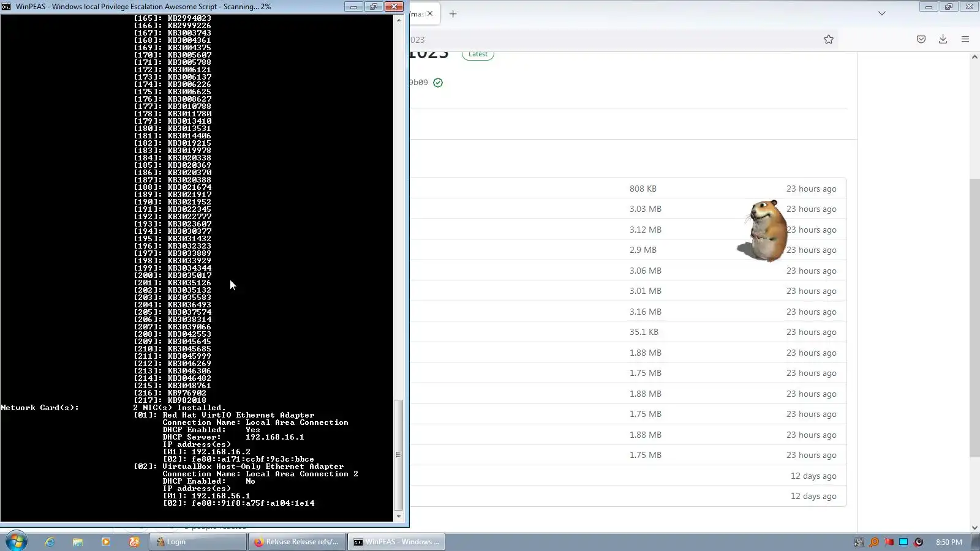Click the last "12 days ago" timestamp

tap(813, 496)
